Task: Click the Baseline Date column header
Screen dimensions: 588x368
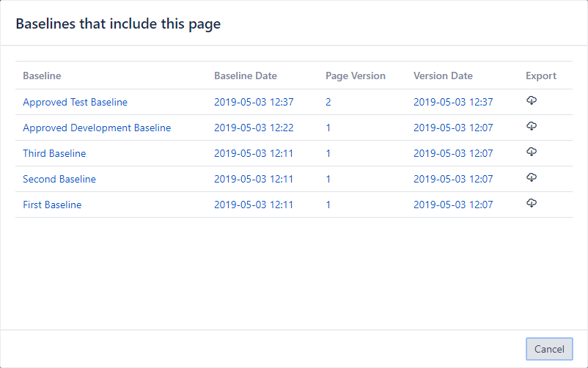Action: (x=246, y=76)
